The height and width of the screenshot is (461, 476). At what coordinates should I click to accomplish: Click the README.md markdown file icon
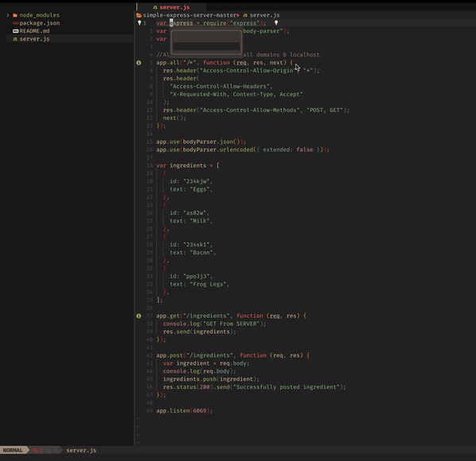[x=16, y=31]
